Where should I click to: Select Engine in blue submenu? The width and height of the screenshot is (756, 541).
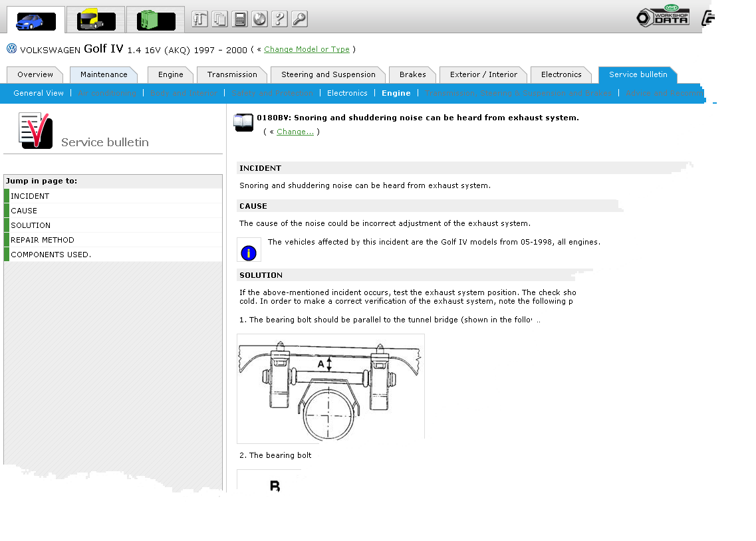click(x=396, y=93)
